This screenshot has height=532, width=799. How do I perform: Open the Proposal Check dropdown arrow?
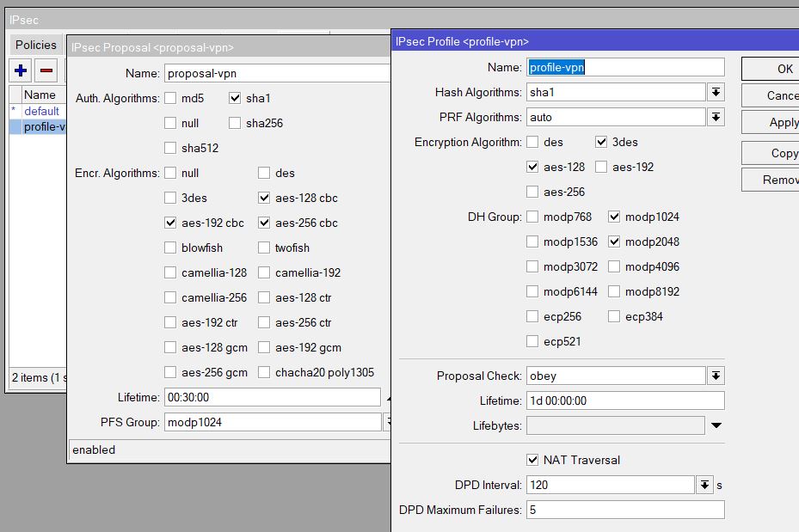tap(716, 376)
